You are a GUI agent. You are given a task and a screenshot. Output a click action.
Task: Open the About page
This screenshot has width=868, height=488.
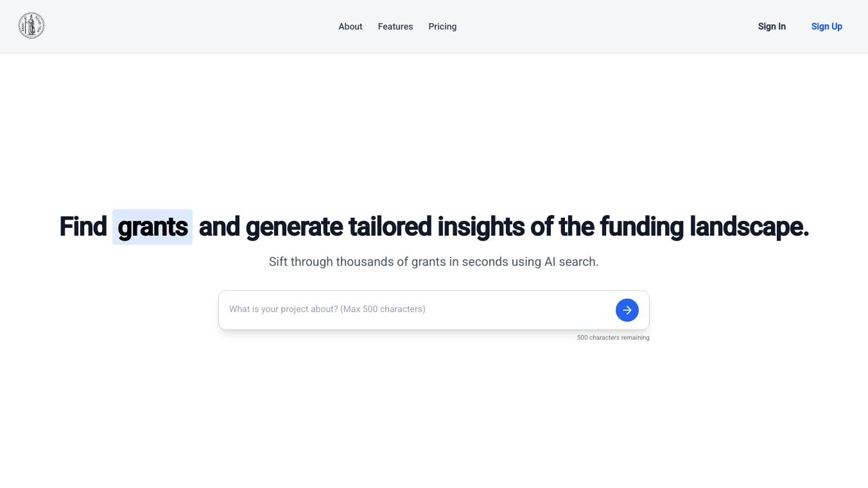[351, 26]
